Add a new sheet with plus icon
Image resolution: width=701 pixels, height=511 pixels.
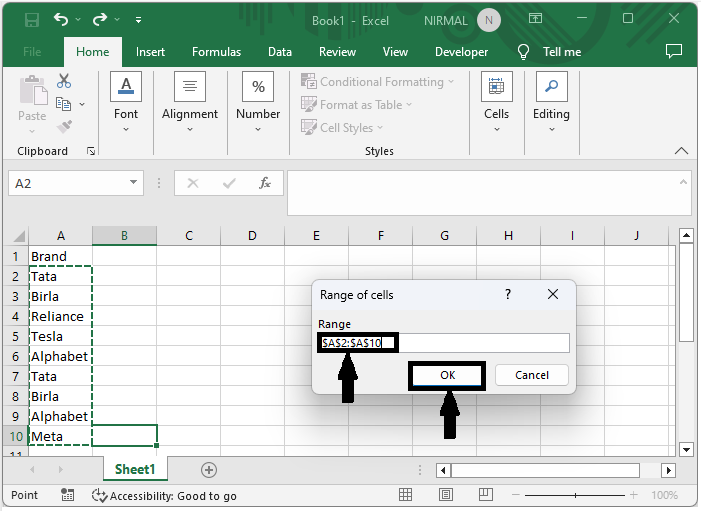[209, 470]
